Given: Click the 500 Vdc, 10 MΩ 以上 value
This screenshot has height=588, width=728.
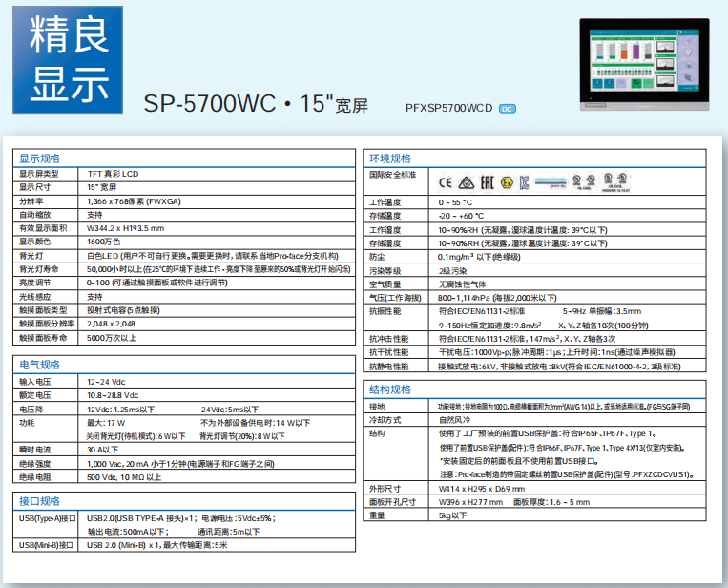Looking at the screenshot, I should click(124, 477).
